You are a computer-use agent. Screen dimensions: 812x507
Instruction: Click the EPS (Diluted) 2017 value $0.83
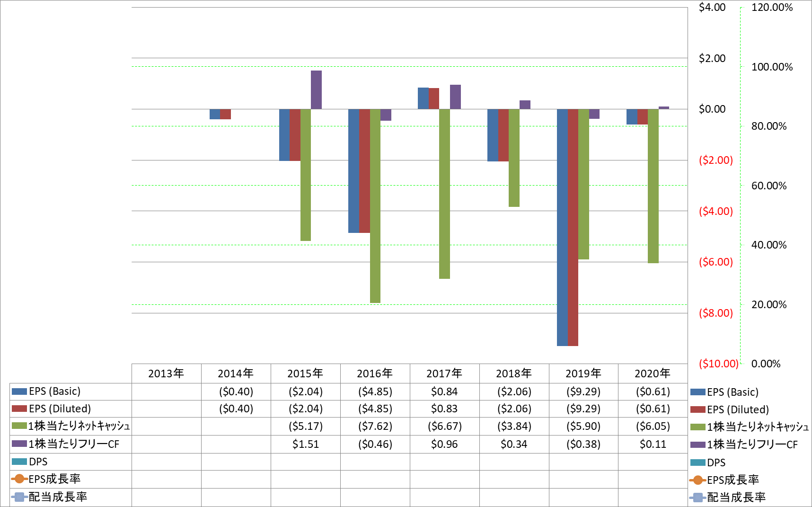click(x=444, y=409)
